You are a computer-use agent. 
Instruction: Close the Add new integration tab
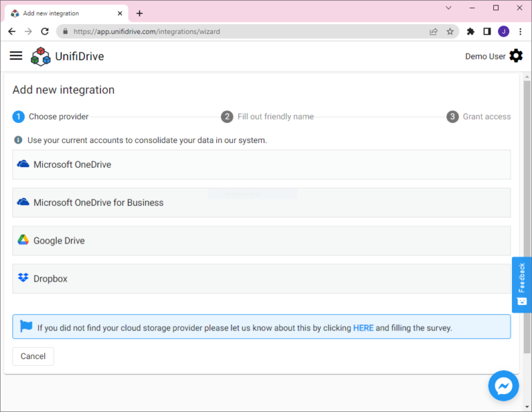[x=120, y=14]
